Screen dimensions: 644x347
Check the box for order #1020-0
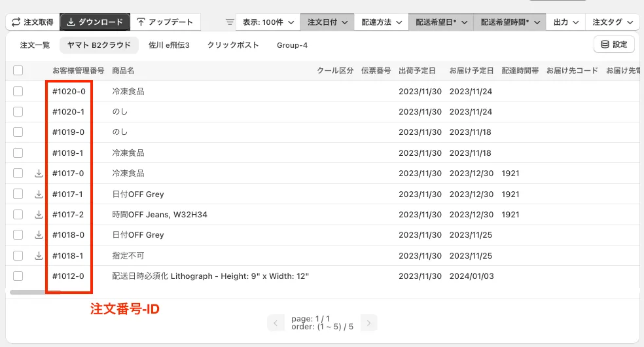[18, 92]
